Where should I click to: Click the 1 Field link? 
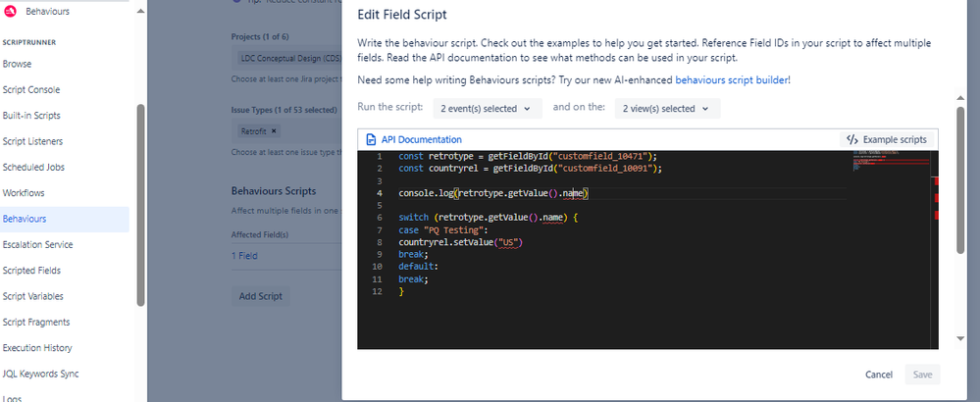click(x=245, y=256)
